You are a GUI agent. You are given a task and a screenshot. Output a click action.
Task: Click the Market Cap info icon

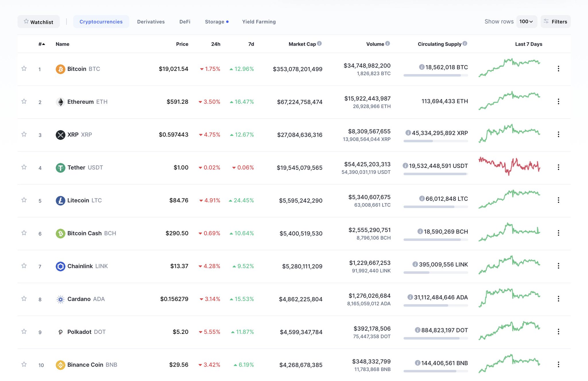(319, 44)
